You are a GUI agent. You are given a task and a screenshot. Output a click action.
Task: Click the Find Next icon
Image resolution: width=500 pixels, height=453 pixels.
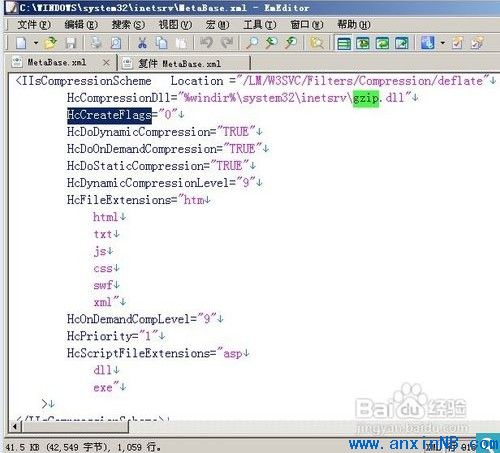tap(272, 43)
